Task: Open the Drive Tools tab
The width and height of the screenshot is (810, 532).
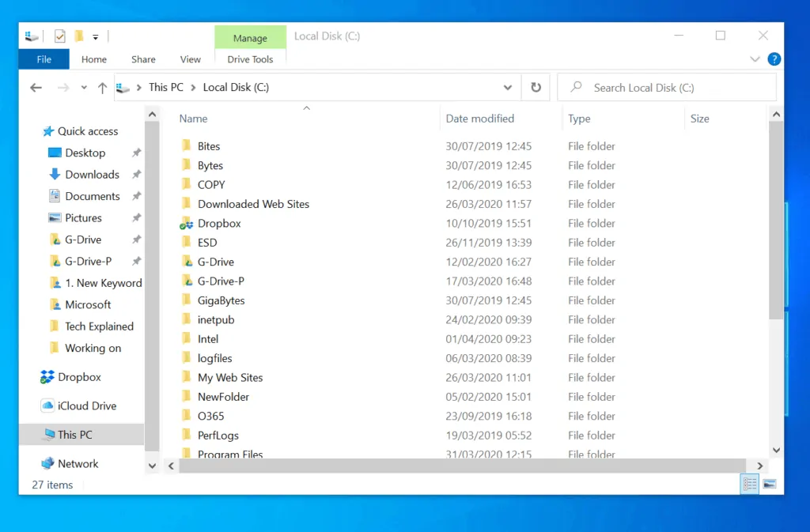Action: (x=250, y=58)
